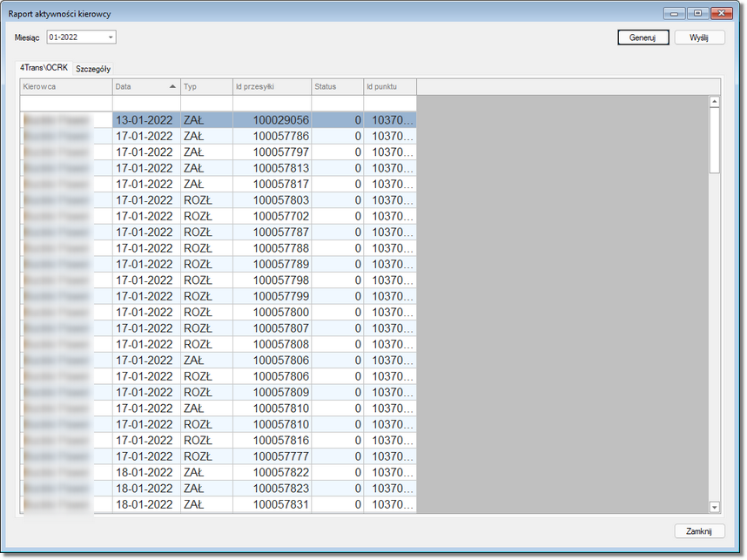Select shipment ID 100029056
The height and width of the screenshot is (560, 747).
click(272, 120)
